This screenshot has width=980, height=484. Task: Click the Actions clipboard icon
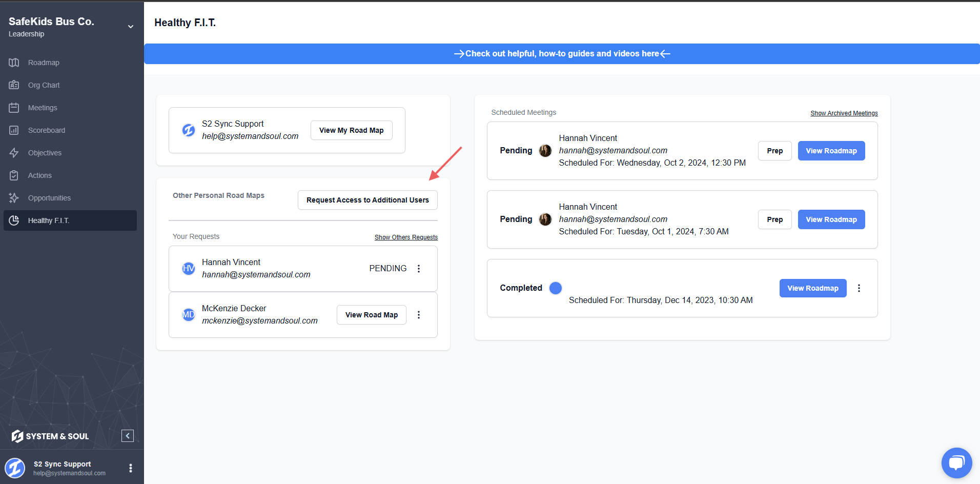pos(14,175)
